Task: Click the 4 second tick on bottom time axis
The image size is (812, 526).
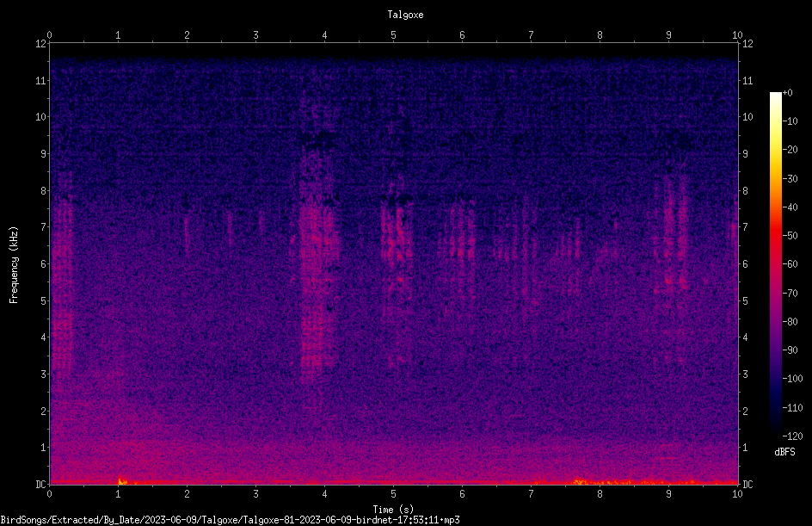Action: (324, 494)
